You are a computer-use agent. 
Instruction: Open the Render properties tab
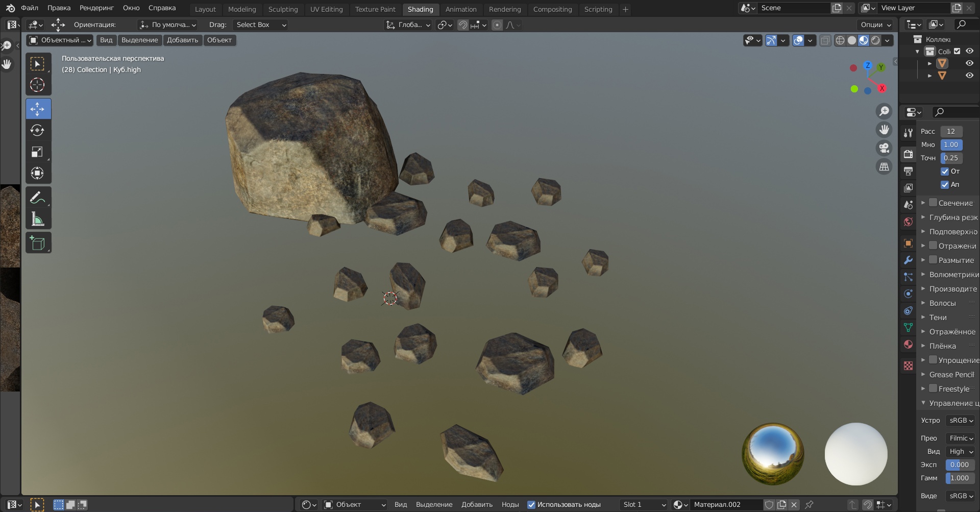click(x=908, y=154)
